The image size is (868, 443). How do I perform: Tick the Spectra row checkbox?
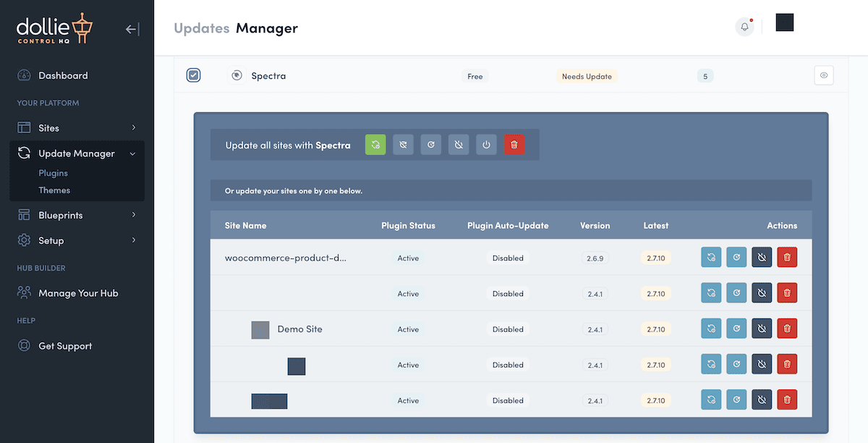point(193,75)
